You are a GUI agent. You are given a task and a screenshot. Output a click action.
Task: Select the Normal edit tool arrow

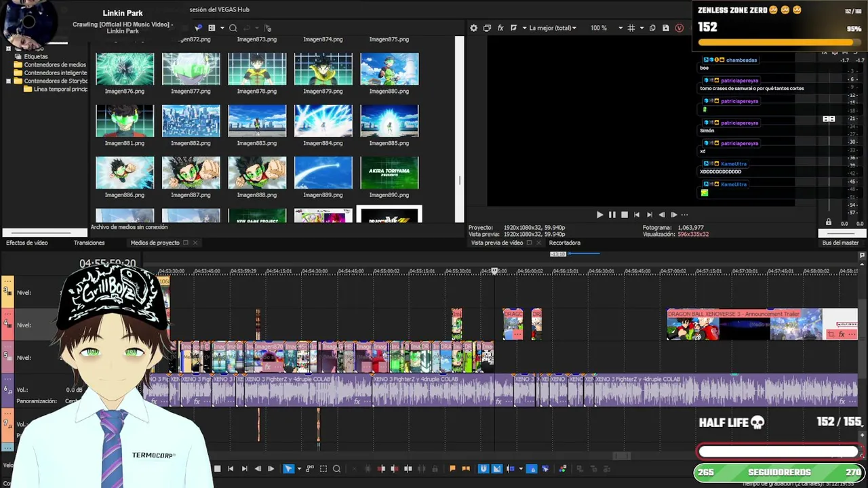pyautogui.click(x=288, y=468)
